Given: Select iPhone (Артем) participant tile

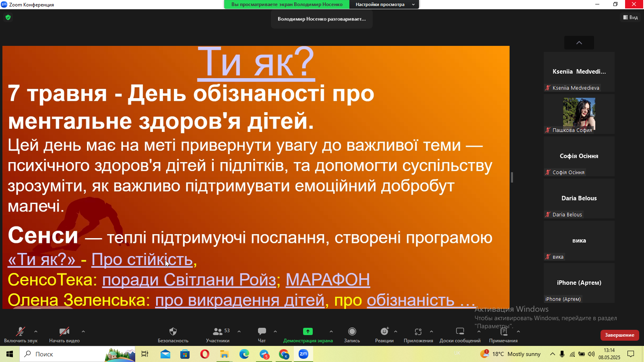Looking at the screenshot, I should pos(579,283).
